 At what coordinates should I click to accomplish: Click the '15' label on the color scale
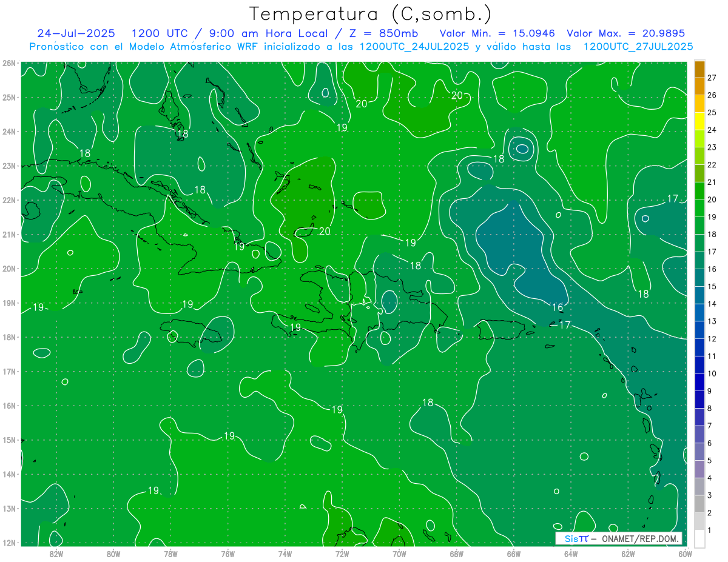(x=712, y=286)
